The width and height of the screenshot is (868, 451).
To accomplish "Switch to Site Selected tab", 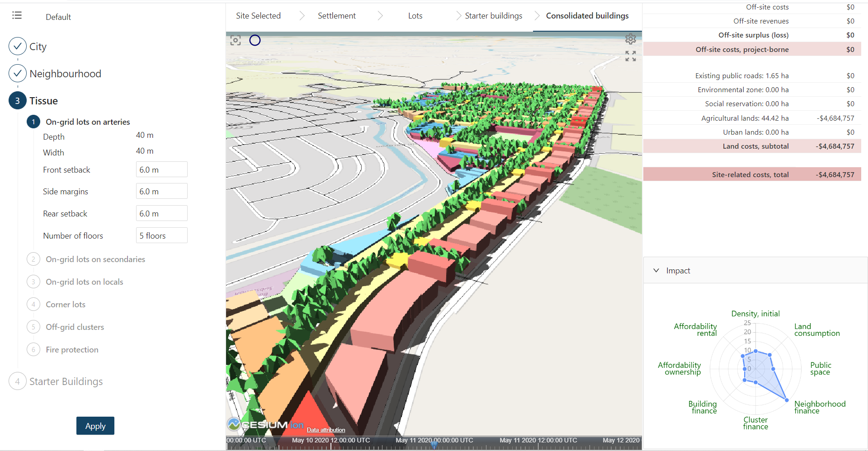I will click(258, 16).
